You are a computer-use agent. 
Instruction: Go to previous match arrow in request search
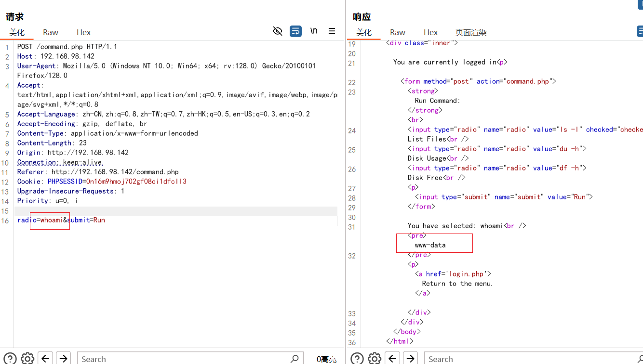45,358
